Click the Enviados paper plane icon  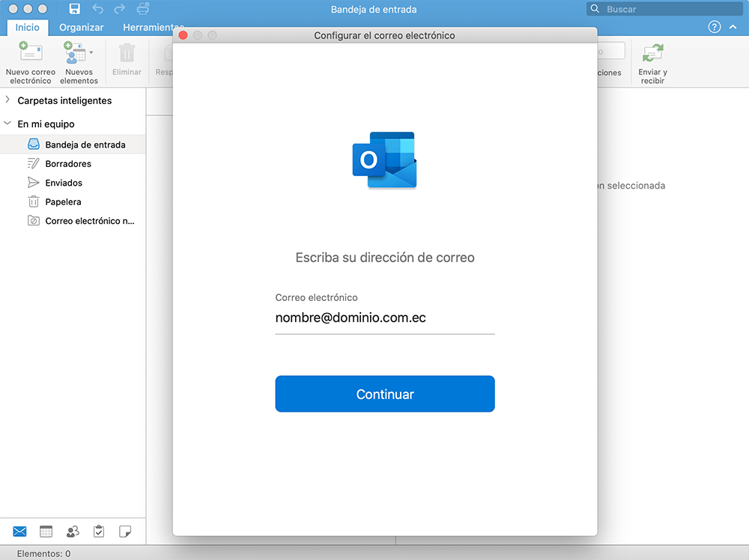[34, 183]
